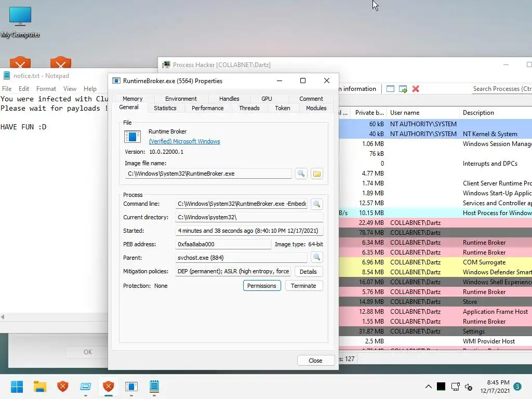The height and width of the screenshot is (399, 532).
Task: Sort by the Description column header
Action: pos(496,113)
